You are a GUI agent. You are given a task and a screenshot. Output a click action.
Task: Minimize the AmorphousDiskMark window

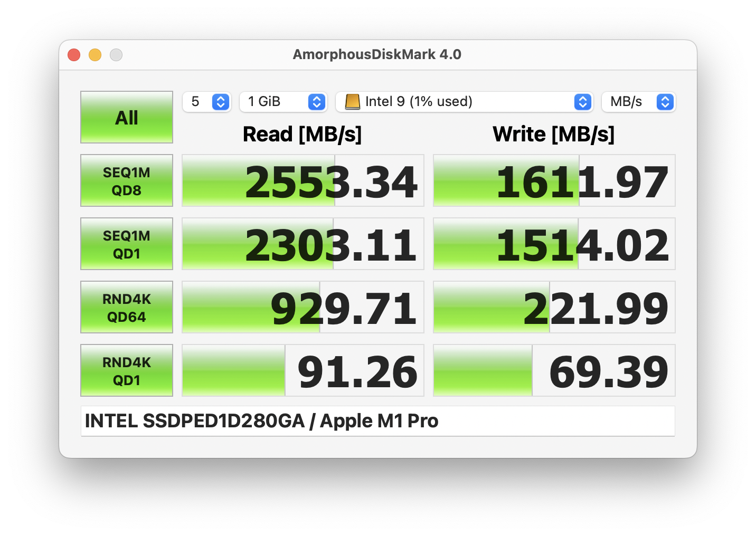pos(95,55)
